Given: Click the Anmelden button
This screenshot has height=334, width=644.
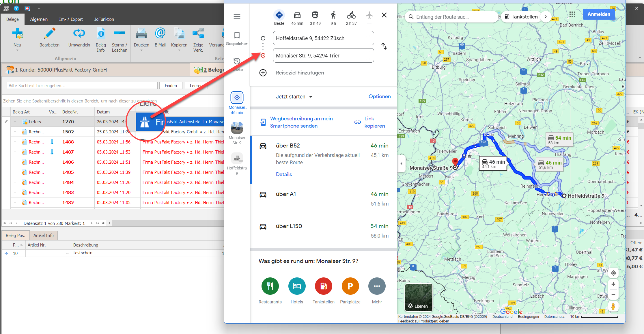Looking at the screenshot, I should pos(599,14).
